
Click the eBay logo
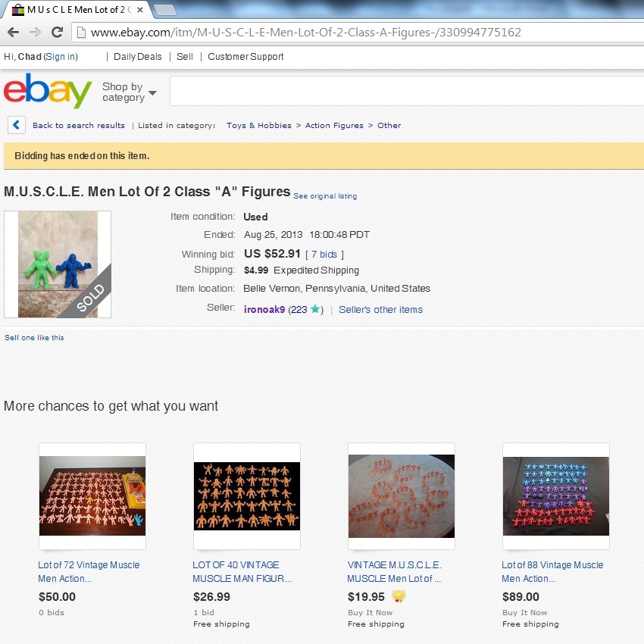tap(48, 90)
